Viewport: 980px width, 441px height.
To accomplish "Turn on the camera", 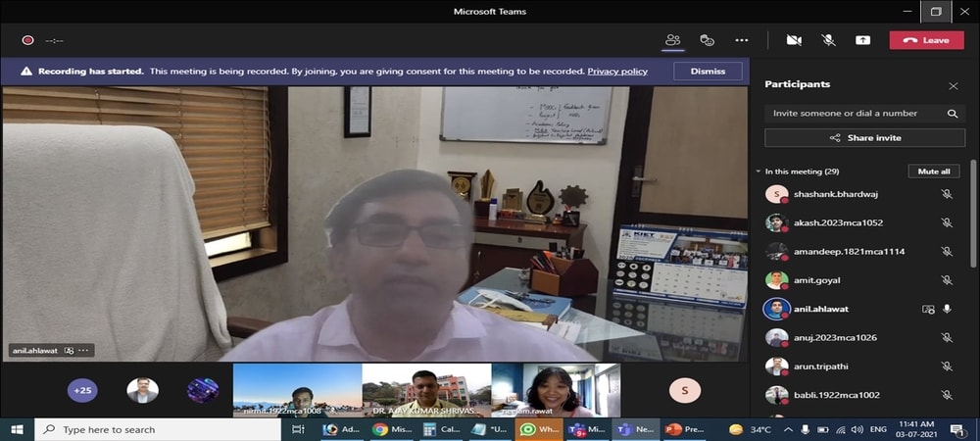I will (x=794, y=40).
